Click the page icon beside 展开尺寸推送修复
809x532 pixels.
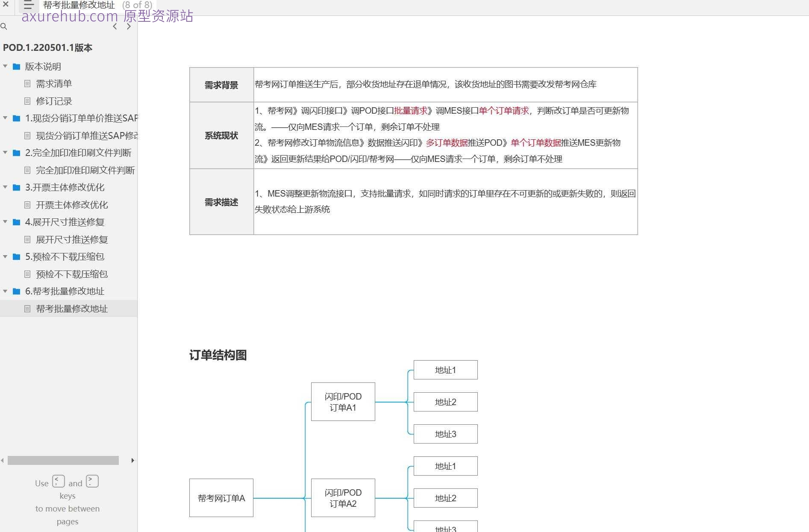(x=27, y=239)
